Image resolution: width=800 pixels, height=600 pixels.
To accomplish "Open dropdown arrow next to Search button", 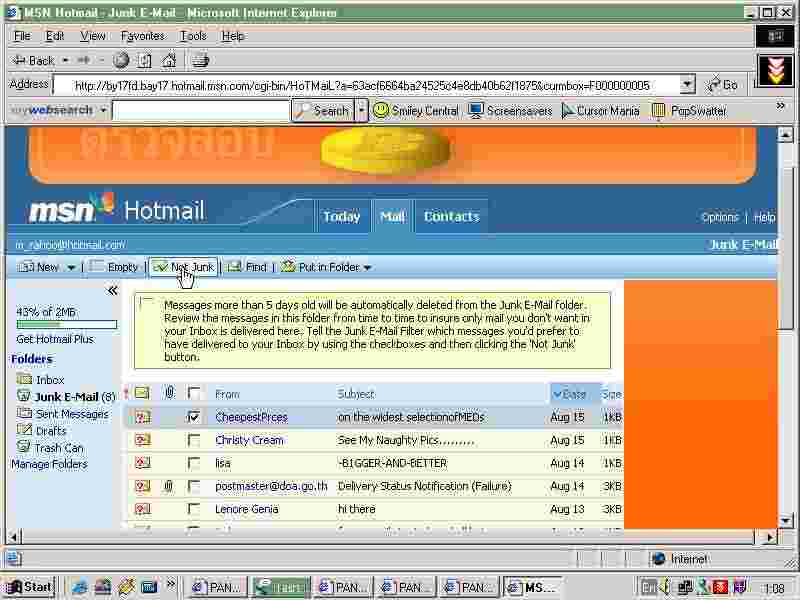I will 361,110.
